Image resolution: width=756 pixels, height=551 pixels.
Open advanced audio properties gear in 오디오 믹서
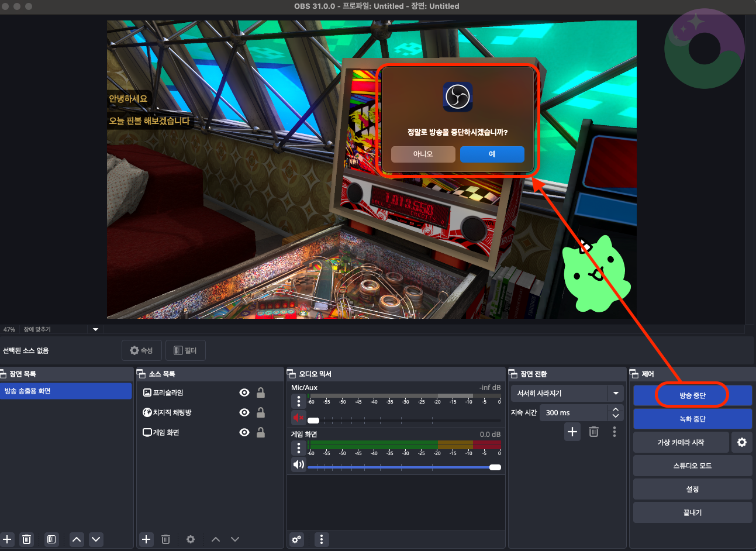tap(296, 539)
